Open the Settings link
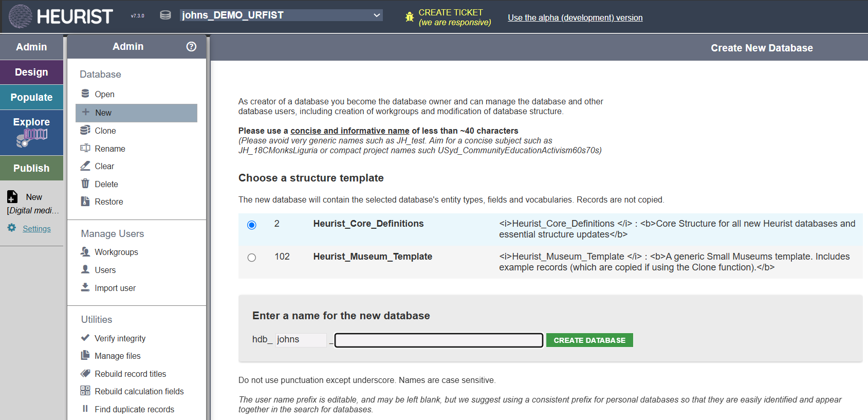Viewport: 868px width, 420px height. [x=36, y=229]
